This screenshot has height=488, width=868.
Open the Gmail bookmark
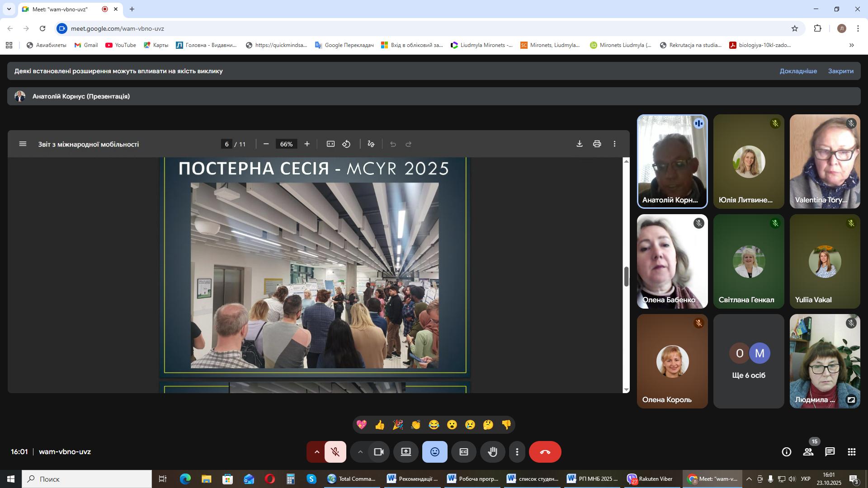pos(86,45)
